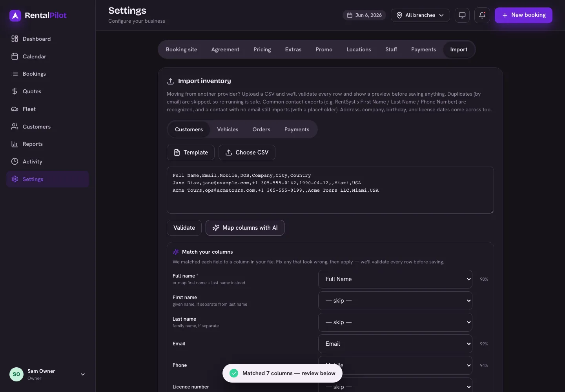Click the Validate button

(184, 228)
